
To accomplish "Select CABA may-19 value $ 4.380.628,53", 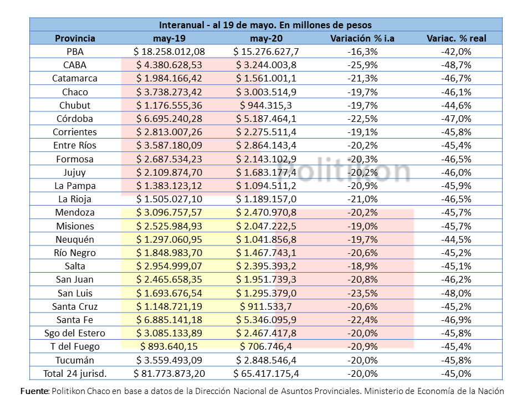I will (x=169, y=65).
